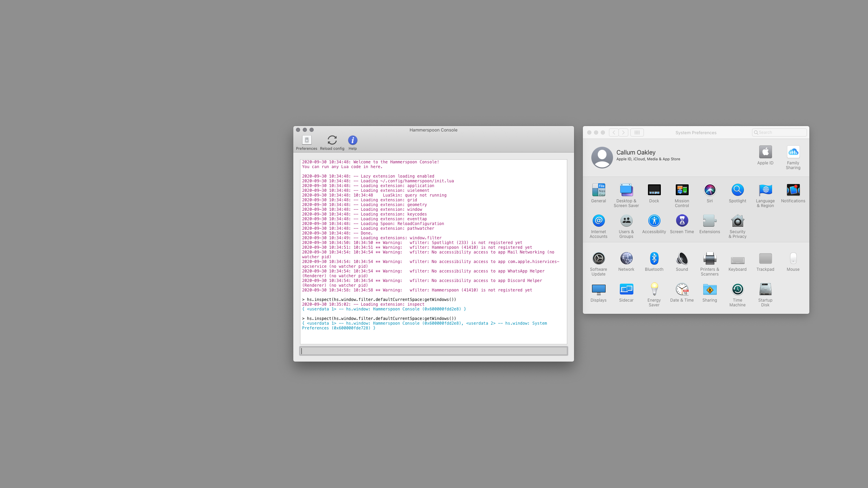This screenshot has height=488, width=868.
Task: Click 'Apple ID, iCloud, Media & App Store' text
Action: click(648, 159)
